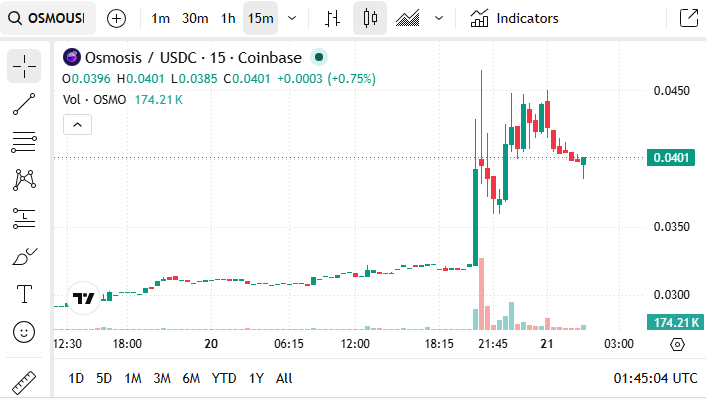Click the Vol value 174.21 K in legend
Screen dimensions: 706x400
[158, 100]
